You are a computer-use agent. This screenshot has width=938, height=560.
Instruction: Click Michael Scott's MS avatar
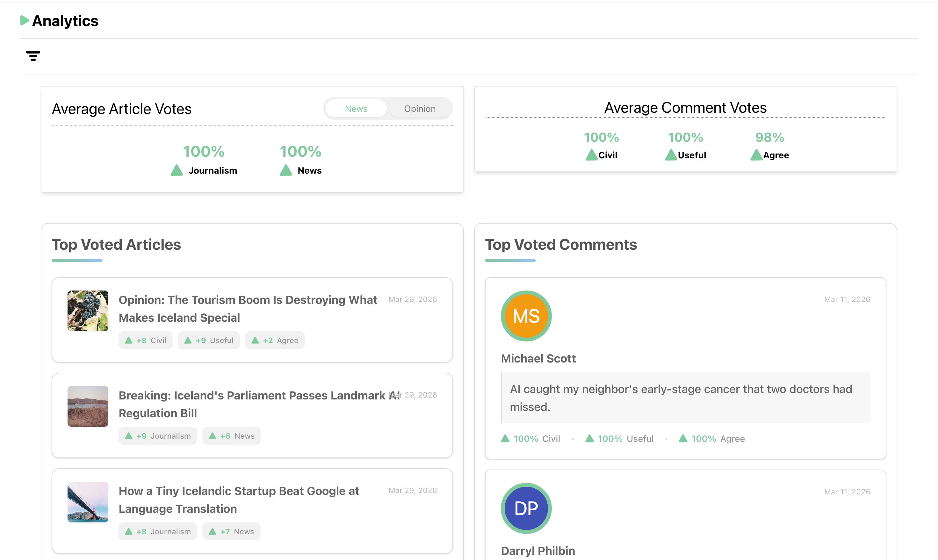526,316
